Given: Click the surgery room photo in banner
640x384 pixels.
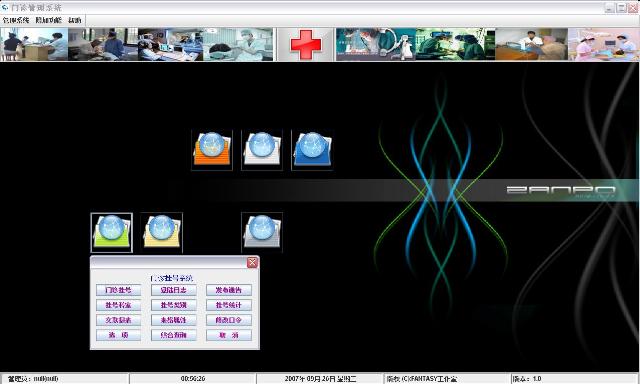Looking at the screenshot, I should click(x=455, y=44).
